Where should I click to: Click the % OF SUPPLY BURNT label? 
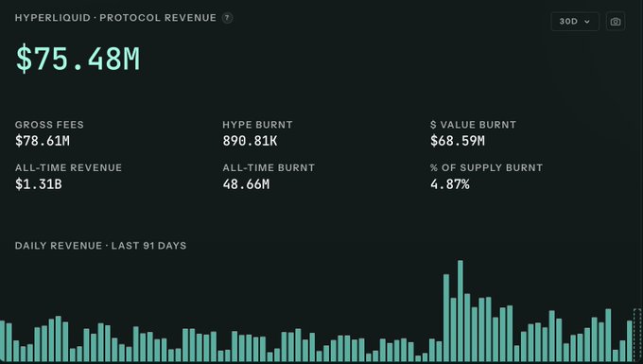point(487,167)
